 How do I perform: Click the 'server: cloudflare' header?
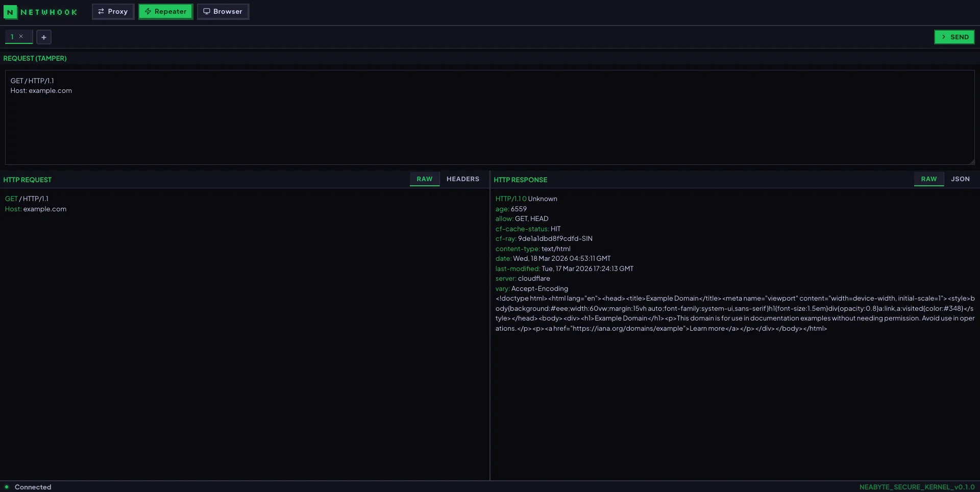[523, 279]
